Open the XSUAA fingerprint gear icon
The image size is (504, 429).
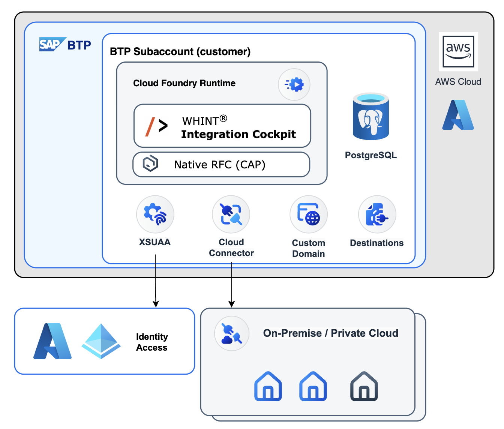pos(155,214)
